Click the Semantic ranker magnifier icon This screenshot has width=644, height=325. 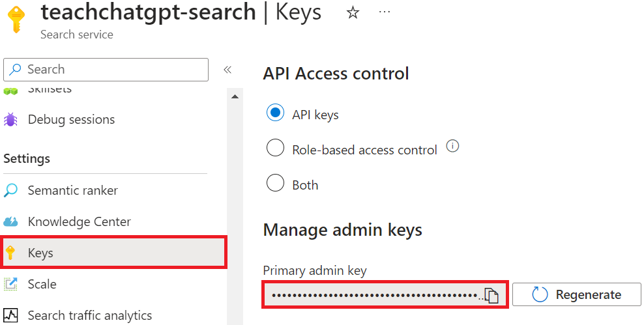click(11, 191)
